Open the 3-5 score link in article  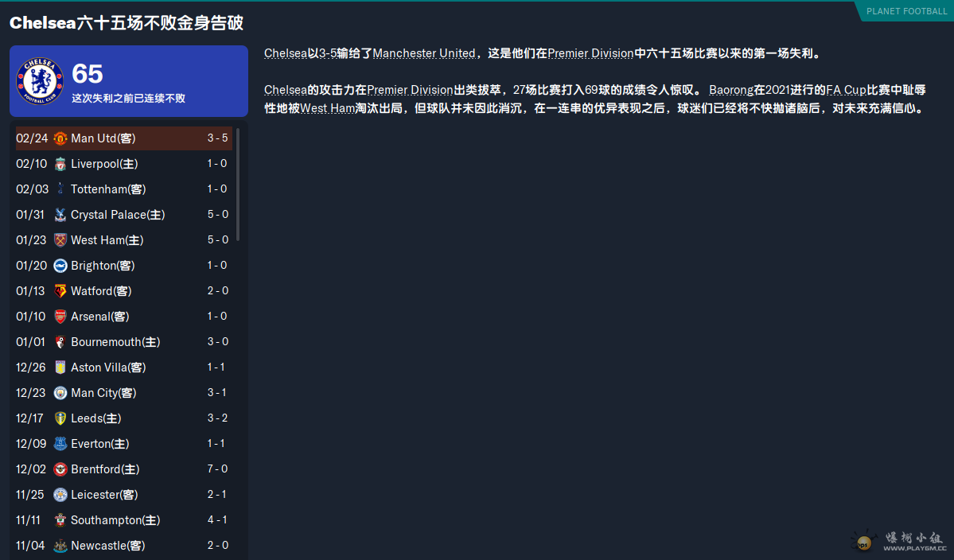tap(328, 53)
